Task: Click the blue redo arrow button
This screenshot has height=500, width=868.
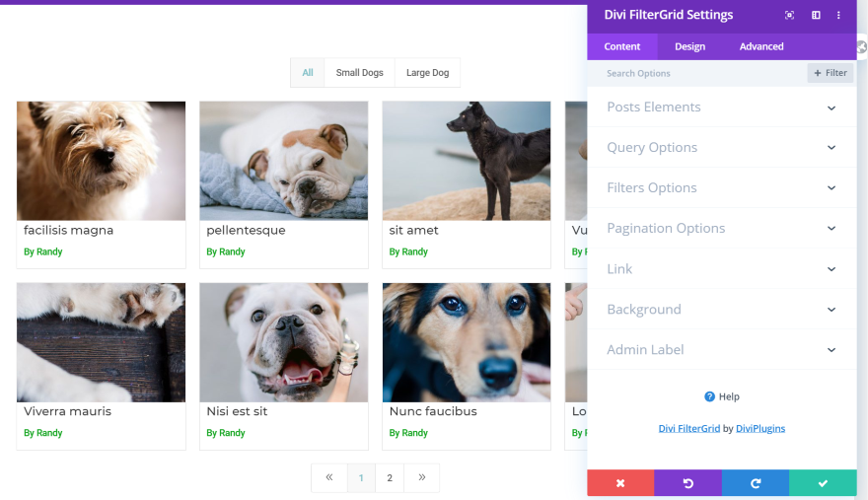Action: click(x=756, y=483)
